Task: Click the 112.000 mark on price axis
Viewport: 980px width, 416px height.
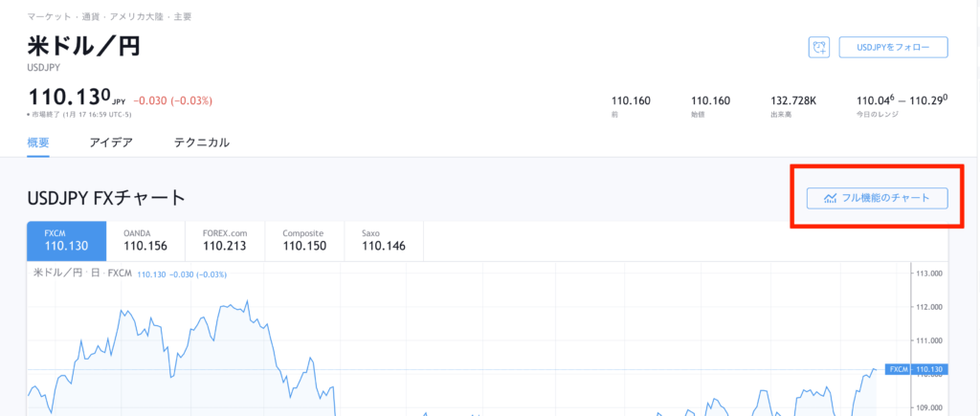Action: tap(929, 307)
